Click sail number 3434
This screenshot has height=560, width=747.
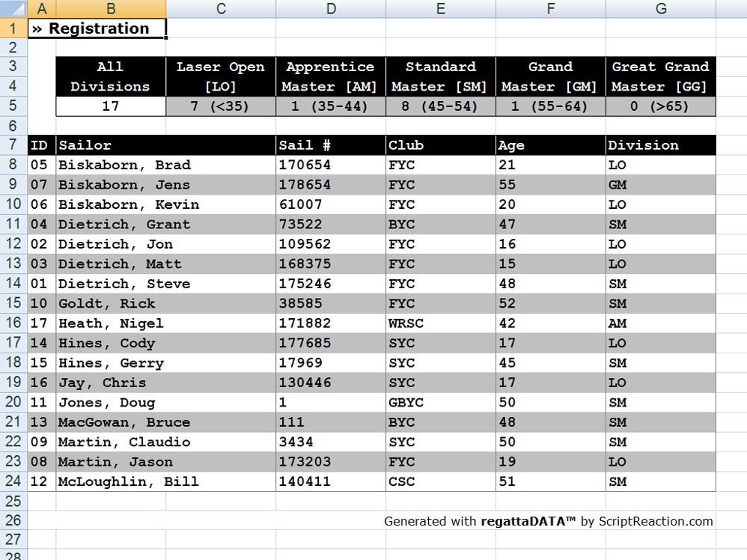pyautogui.click(x=331, y=442)
